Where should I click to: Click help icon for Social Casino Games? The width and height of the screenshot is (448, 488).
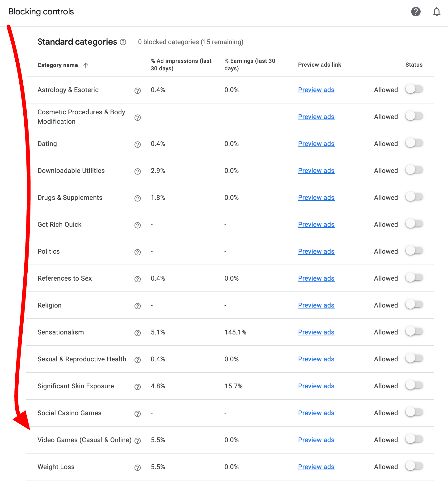(137, 414)
